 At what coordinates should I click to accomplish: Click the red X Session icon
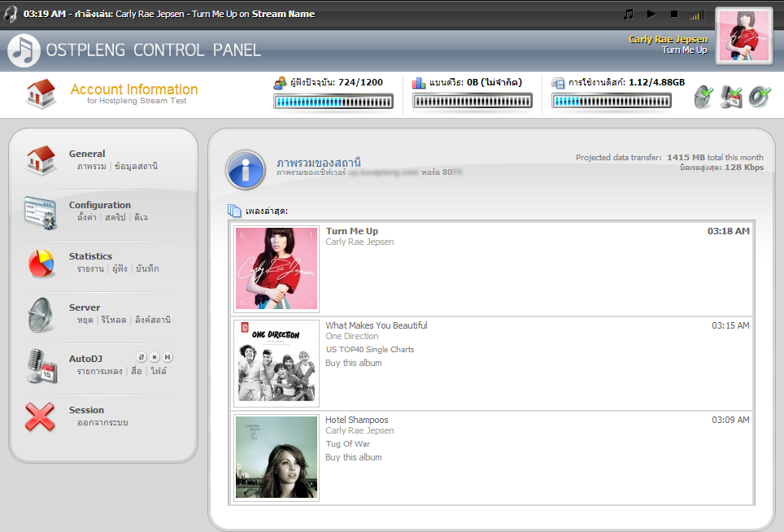(41, 417)
